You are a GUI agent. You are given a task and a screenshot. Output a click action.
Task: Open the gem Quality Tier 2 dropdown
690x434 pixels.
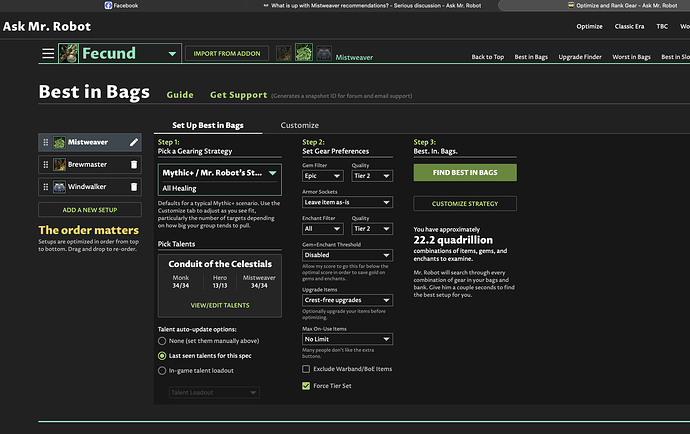pos(372,176)
